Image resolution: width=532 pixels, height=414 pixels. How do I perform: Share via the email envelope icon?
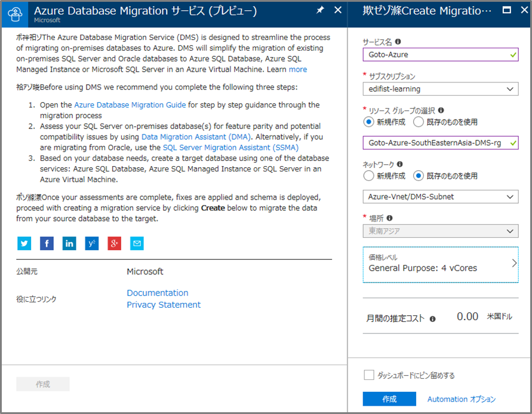137,243
